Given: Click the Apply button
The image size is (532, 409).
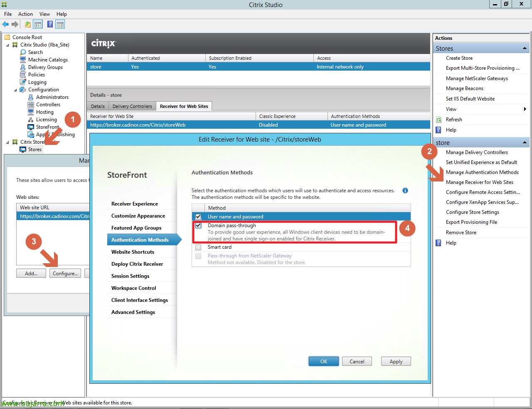Looking at the screenshot, I should pos(396,362).
